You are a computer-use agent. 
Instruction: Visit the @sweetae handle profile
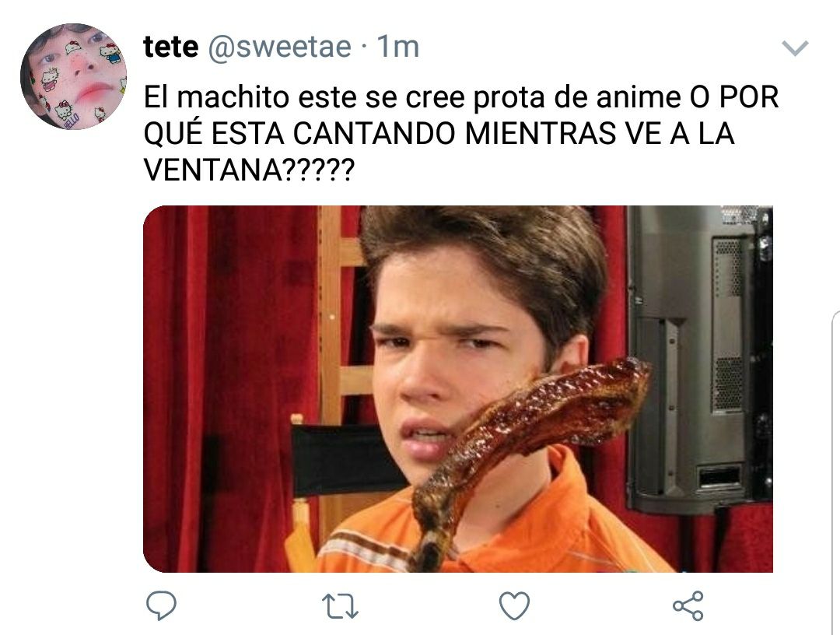point(279,47)
